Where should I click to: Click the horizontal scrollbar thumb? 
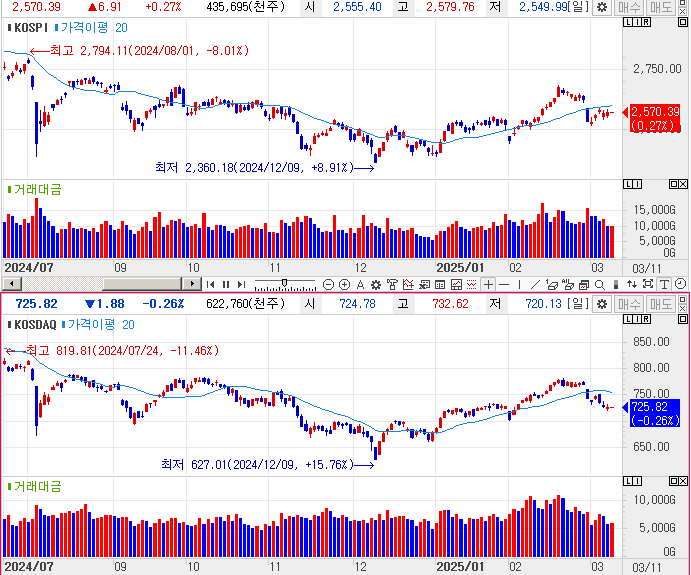142,284
